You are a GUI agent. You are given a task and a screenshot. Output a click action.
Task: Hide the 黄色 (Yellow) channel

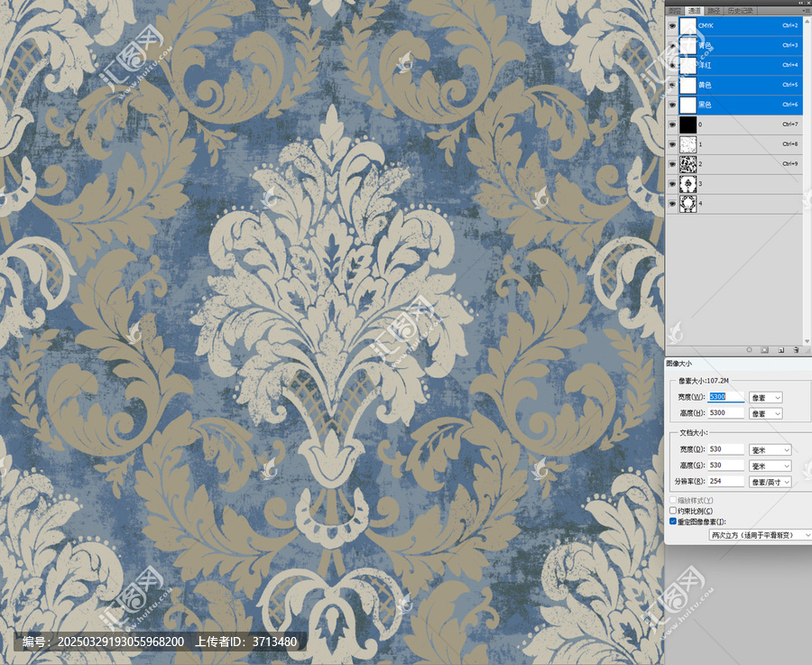tap(672, 85)
